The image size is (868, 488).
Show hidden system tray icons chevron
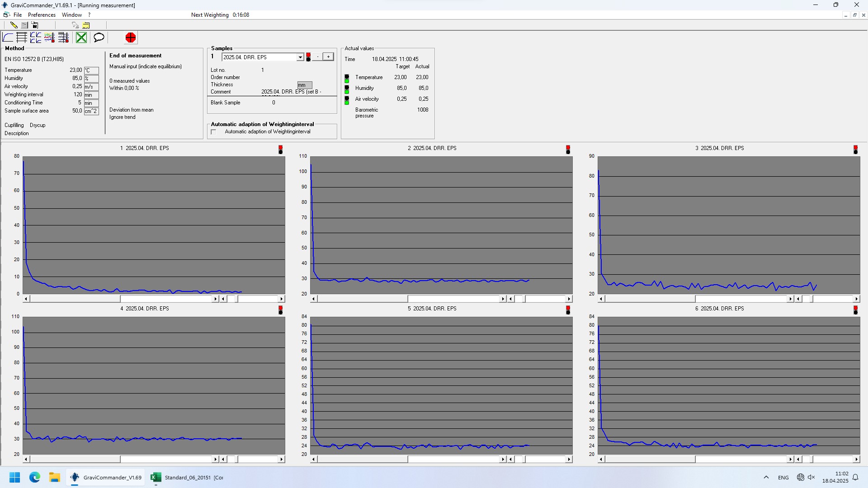(x=766, y=478)
